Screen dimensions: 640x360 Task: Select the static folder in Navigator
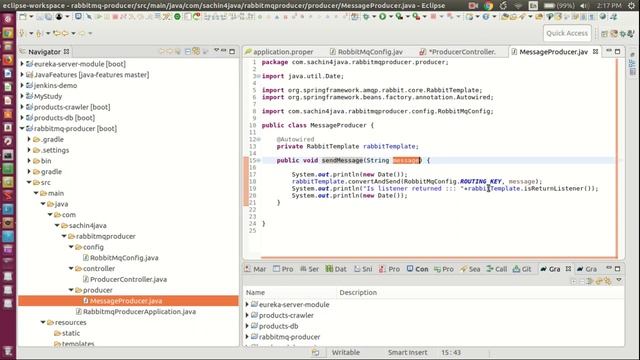click(x=71, y=333)
